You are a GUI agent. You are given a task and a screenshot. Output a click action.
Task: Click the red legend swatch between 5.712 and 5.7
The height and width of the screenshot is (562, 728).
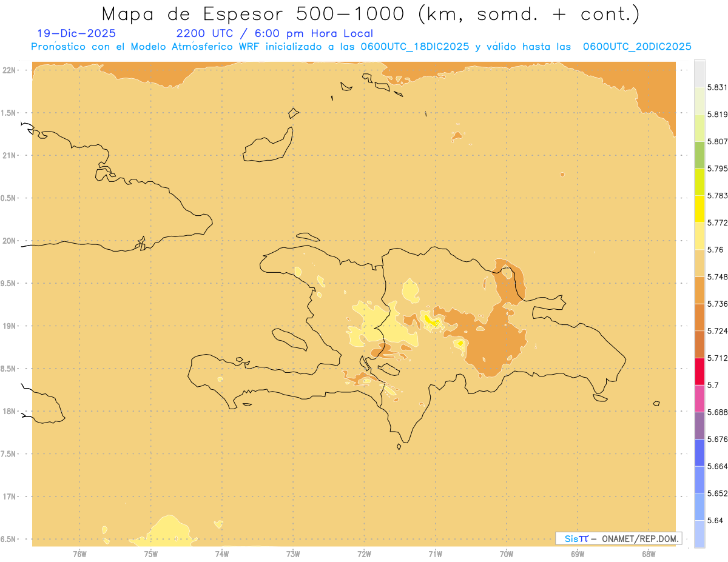(x=699, y=371)
